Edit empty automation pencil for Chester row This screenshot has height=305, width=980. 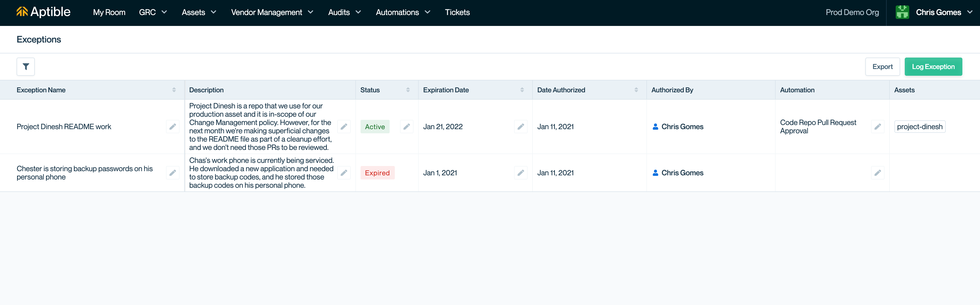pyautogui.click(x=877, y=173)
